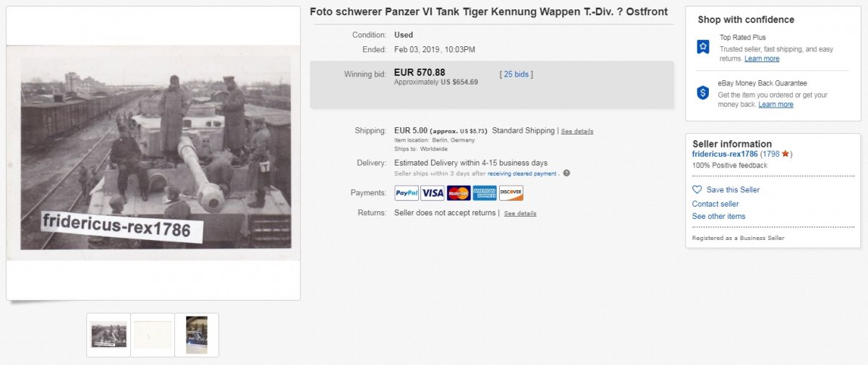The width and height of the screenshot is (868, 365).
Task: Open returns See details link
Action: [520, 214]
